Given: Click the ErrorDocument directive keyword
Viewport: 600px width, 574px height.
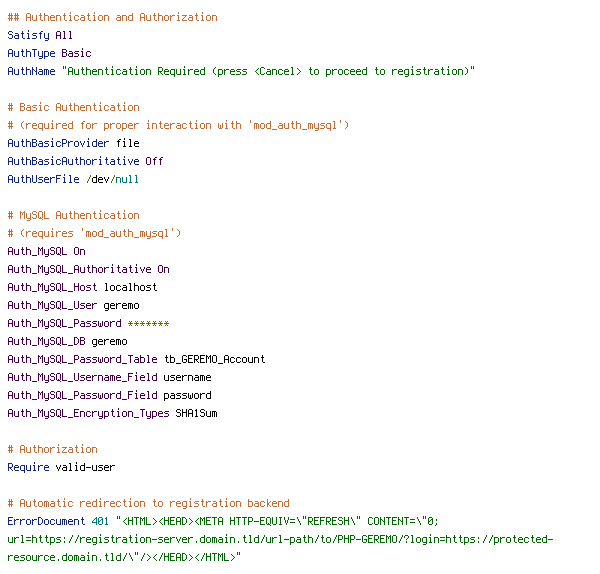Looking at the screenshot, I should pos(46,521).
